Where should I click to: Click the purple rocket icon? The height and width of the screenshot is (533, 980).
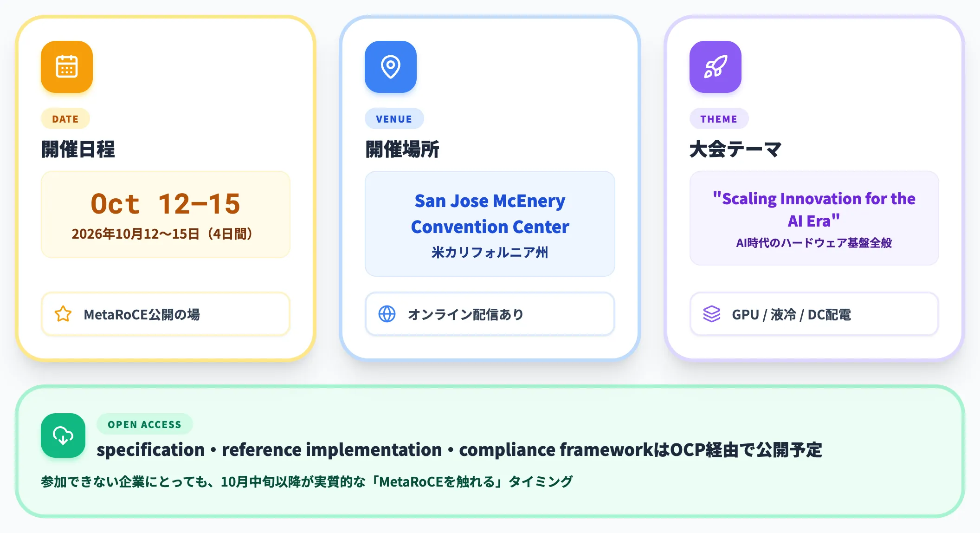coord(716,67)
